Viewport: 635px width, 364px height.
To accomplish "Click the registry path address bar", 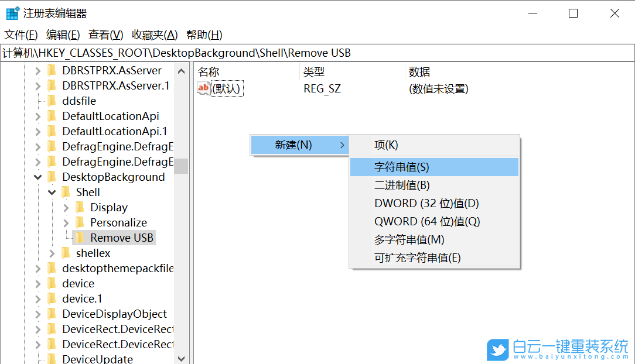I will tap(234, 53).
